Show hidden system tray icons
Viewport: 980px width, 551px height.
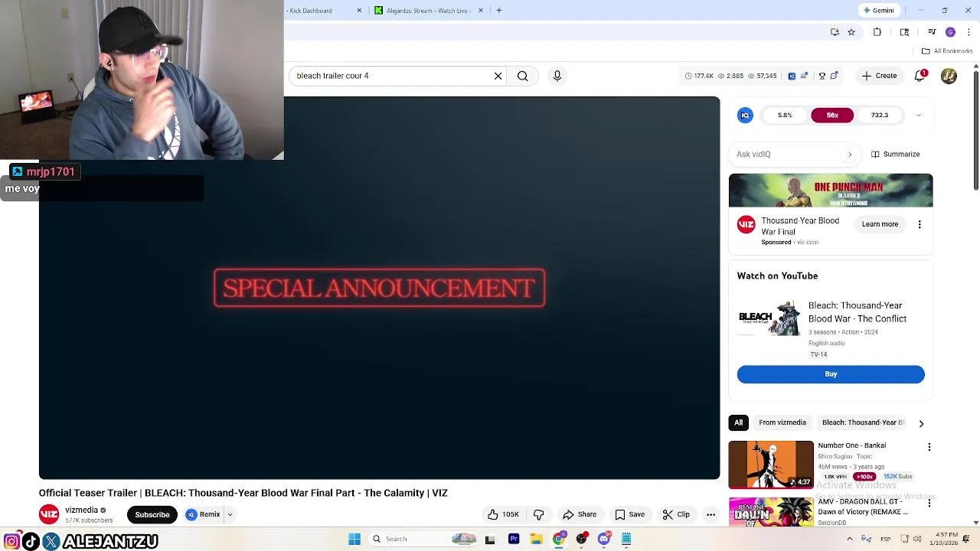(849, 540)
